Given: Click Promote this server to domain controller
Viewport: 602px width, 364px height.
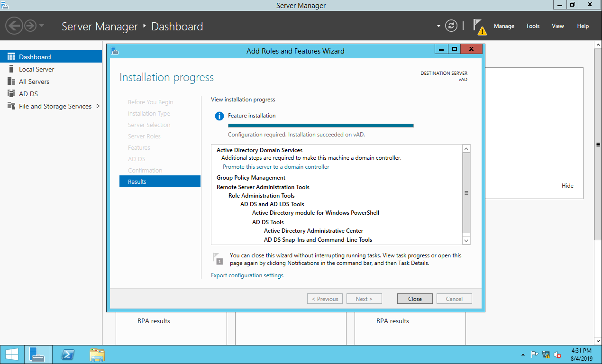Looking at the screenshot, I should coord(276,167).
